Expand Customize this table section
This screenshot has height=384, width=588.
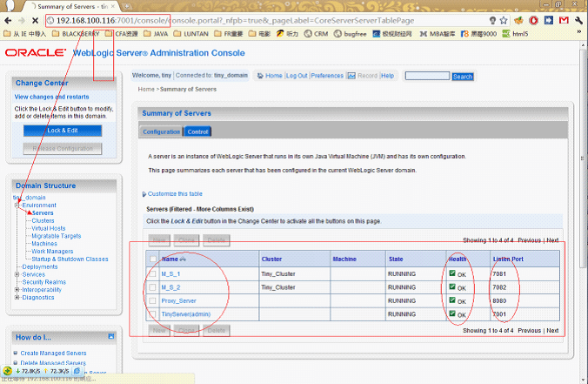(172, 194)
